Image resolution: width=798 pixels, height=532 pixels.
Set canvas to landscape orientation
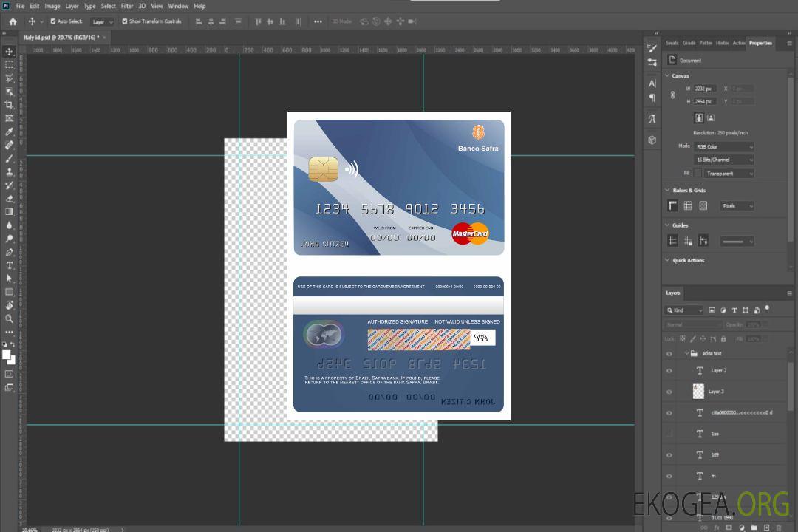click(x=712, y=118)
